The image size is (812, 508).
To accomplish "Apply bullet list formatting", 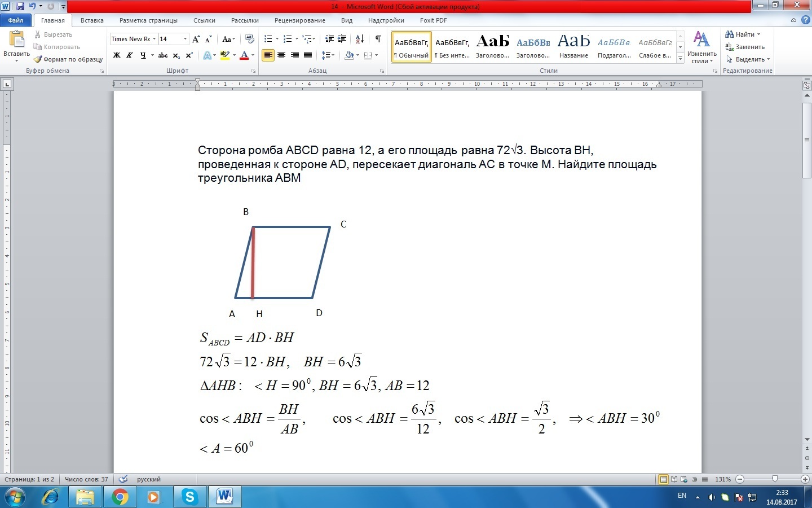I will 268,39.
